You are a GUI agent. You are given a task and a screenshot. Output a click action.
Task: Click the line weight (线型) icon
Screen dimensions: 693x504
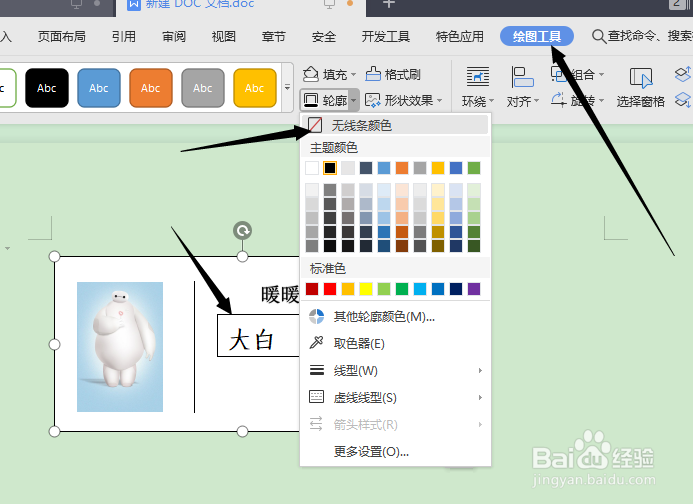(x=317, y=370)
